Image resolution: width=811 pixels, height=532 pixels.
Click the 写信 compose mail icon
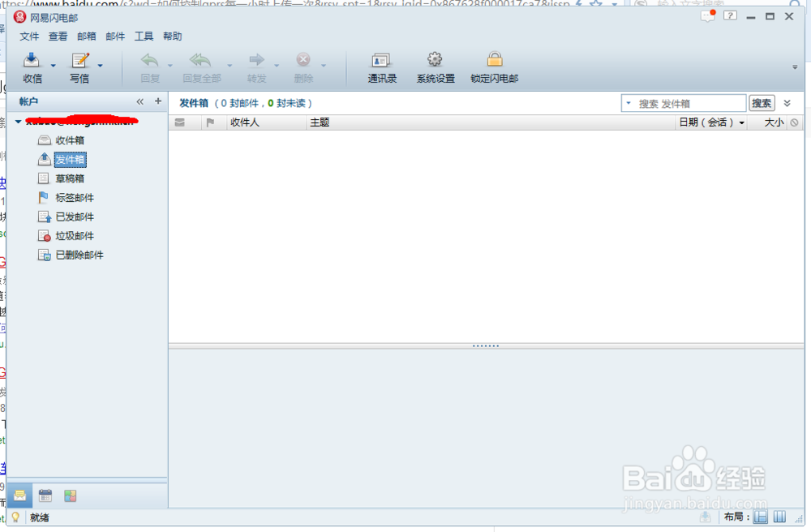pyautogui.click(x=79, y=60)
